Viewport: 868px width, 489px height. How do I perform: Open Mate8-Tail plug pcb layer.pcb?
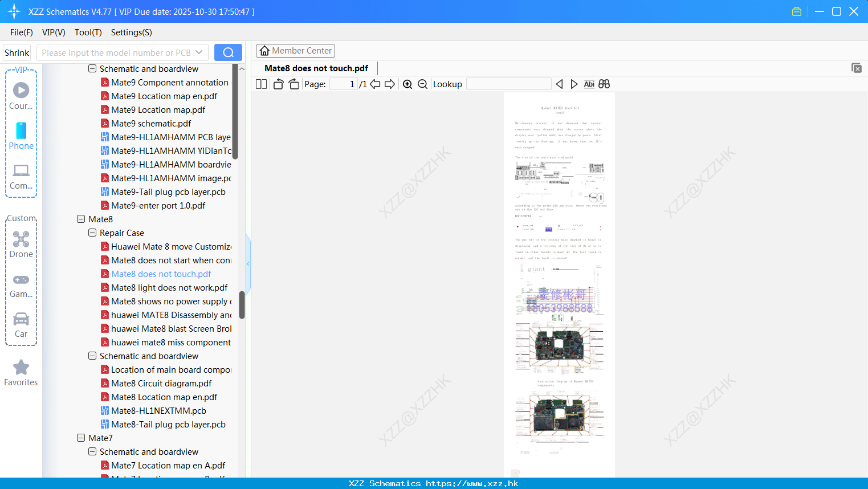[x=168, y=424]
